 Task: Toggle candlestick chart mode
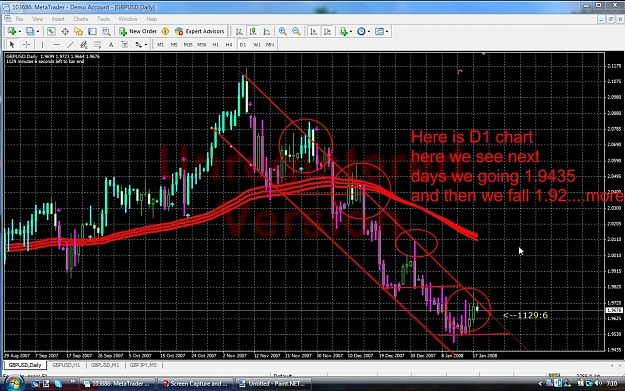253,31
